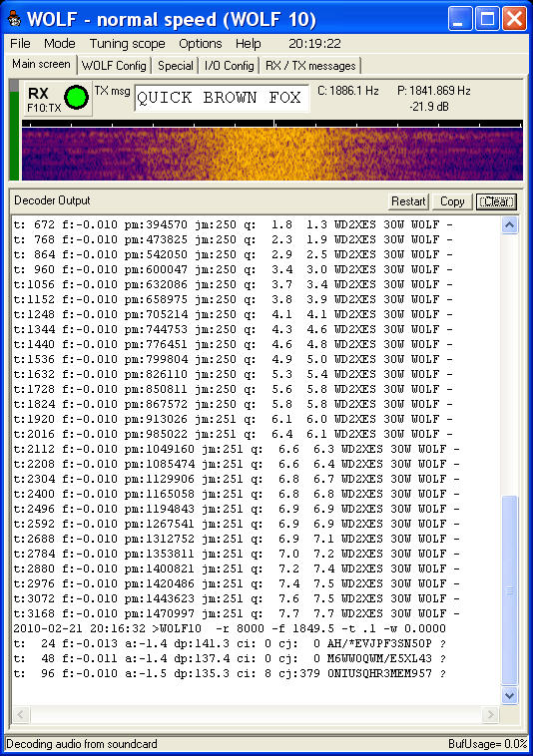Open the Options menu
Viewport: 533px width, 756px height.
201,44
